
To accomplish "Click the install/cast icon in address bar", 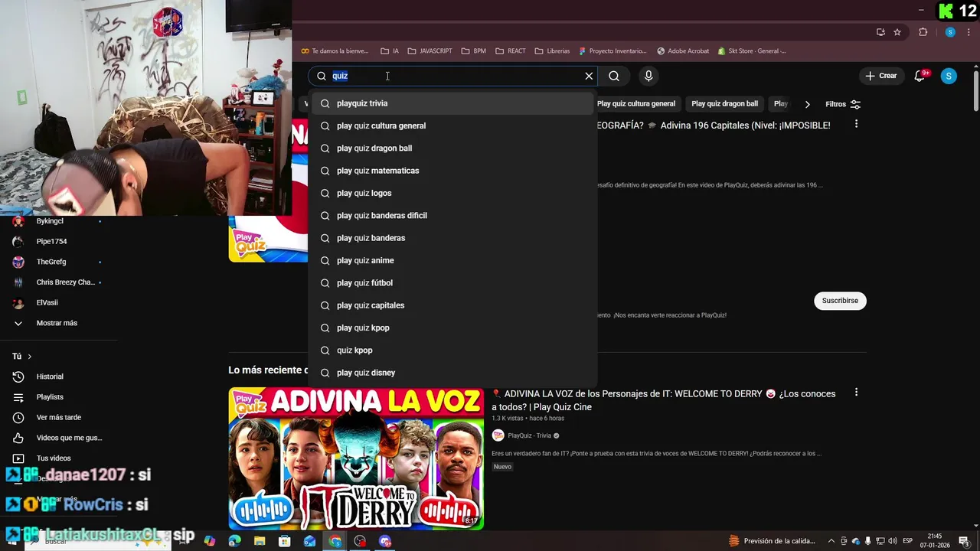I will pos(880,32).
